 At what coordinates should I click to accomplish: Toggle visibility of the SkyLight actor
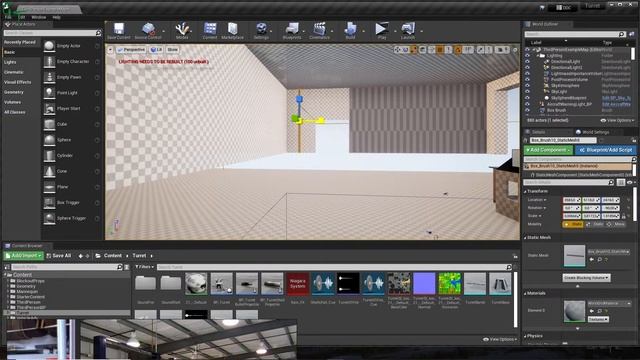coord(527,92)
